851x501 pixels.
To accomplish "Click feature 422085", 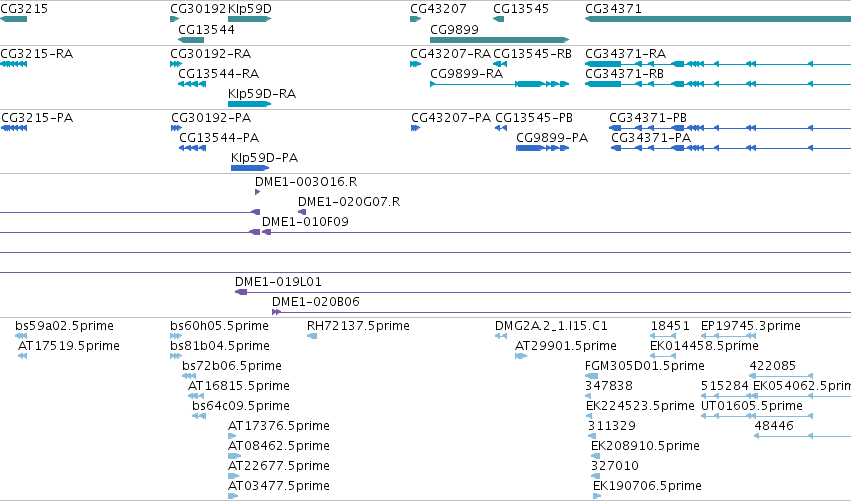I will tap(772, 366).
